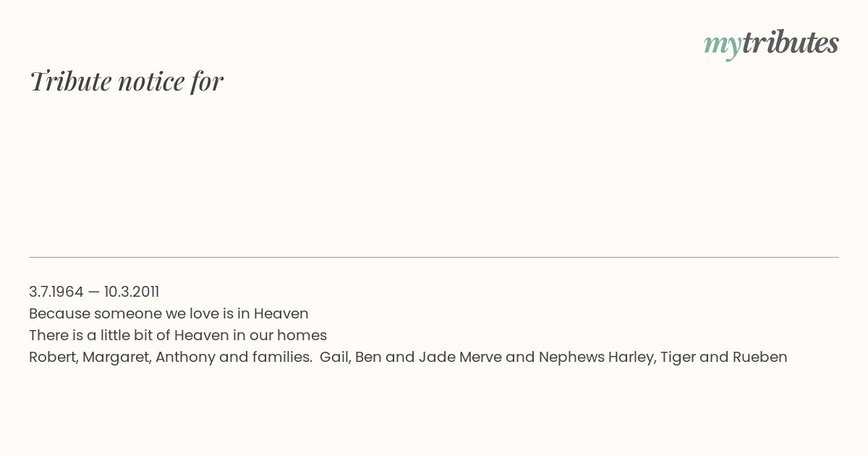
Task: Click the name Gail
Action: click(x=333, y=357)
